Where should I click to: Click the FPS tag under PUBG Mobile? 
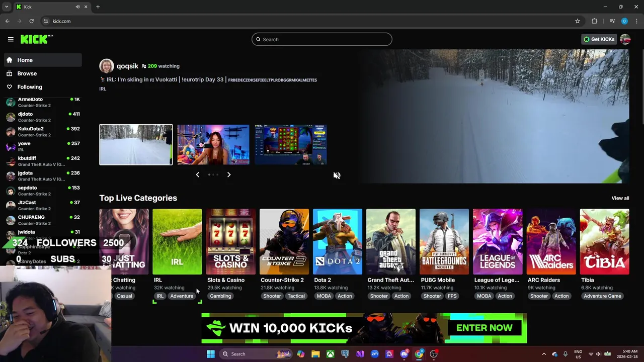pos(452,296)
